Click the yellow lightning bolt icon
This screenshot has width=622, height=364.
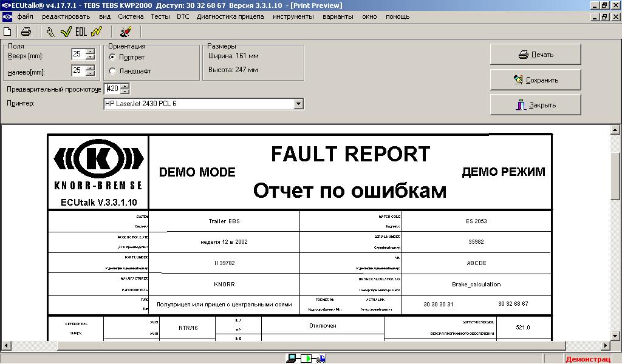97,32
